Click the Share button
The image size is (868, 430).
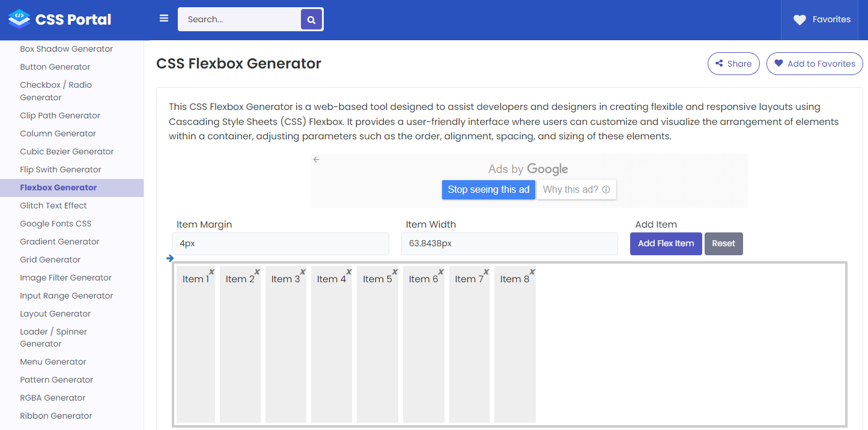click(733, 64)
